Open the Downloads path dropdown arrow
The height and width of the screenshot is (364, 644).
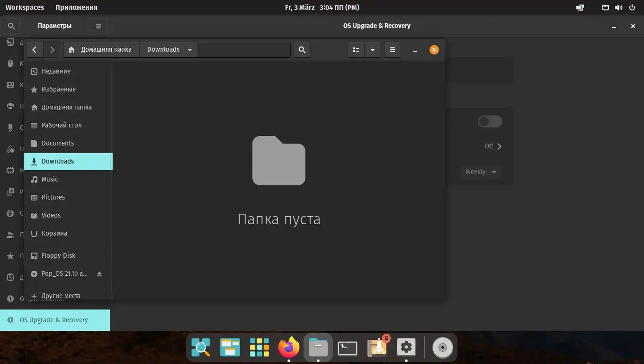[190, 50]
